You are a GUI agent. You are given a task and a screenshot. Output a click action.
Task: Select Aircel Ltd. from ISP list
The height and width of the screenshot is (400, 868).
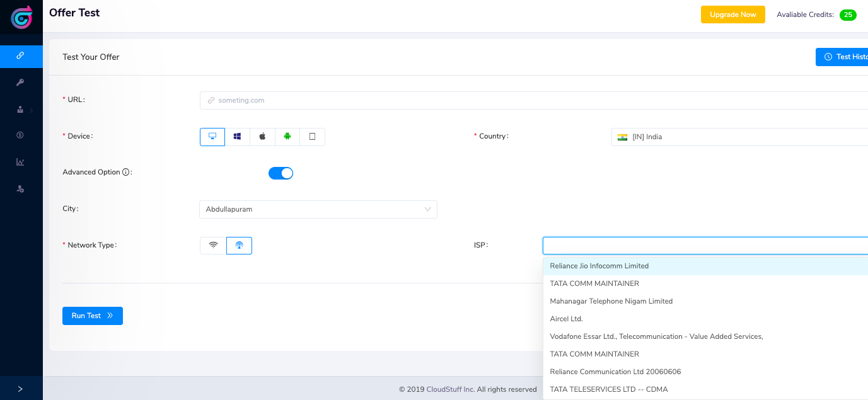[x=705, y=319]
